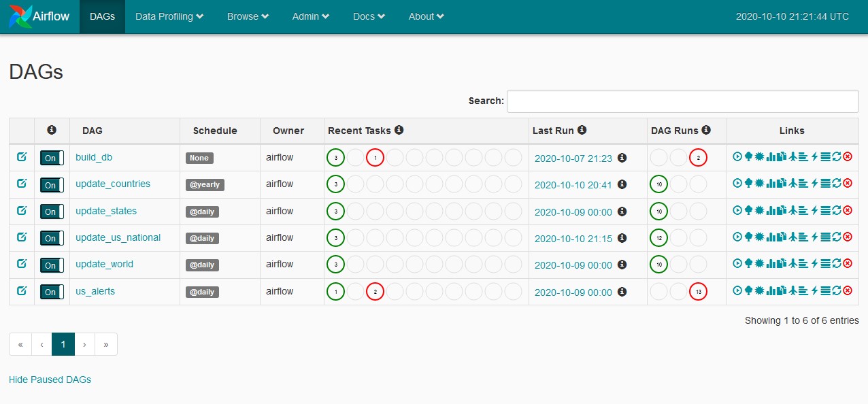Pause update_states using its On toggle
Viewport: 868px width, 404px height.
52,212
